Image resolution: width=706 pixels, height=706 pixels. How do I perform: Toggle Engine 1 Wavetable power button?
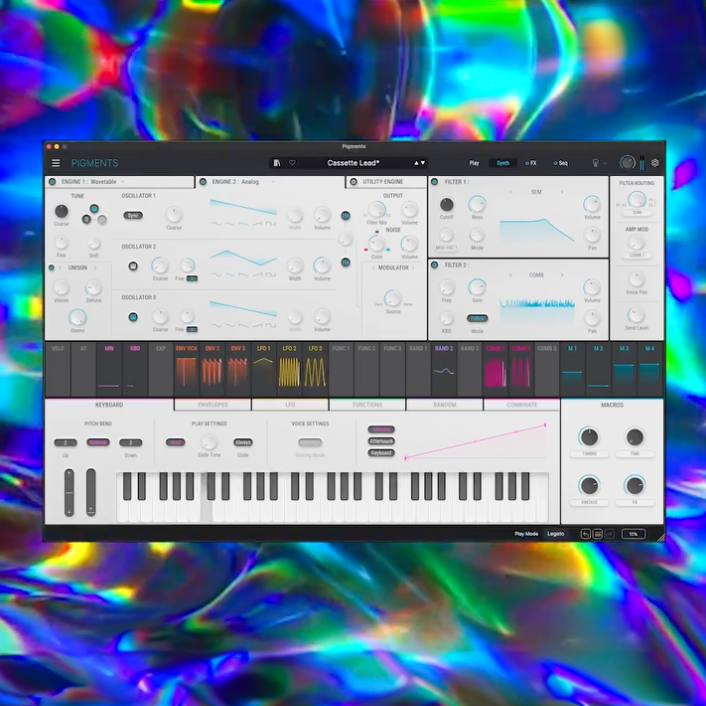tap(52, 181)
